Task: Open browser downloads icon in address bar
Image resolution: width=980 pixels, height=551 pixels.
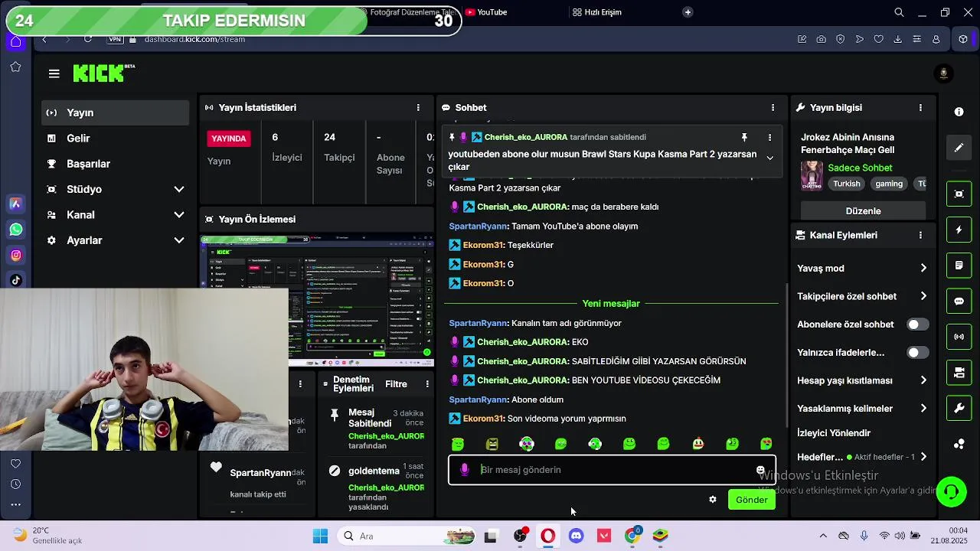Action: pos(897,39)
